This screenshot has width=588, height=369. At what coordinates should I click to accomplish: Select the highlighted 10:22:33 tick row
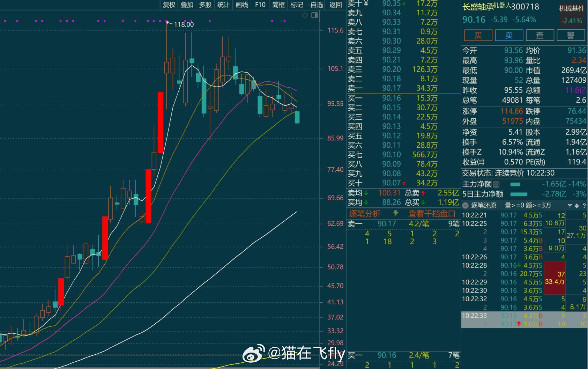[x=524, y=316]
